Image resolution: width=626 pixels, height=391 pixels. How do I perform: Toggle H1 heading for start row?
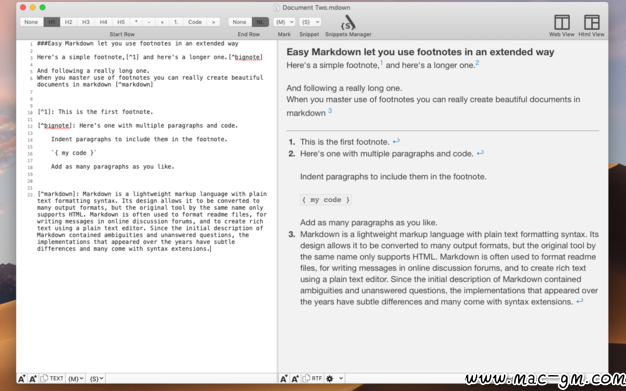52,22
